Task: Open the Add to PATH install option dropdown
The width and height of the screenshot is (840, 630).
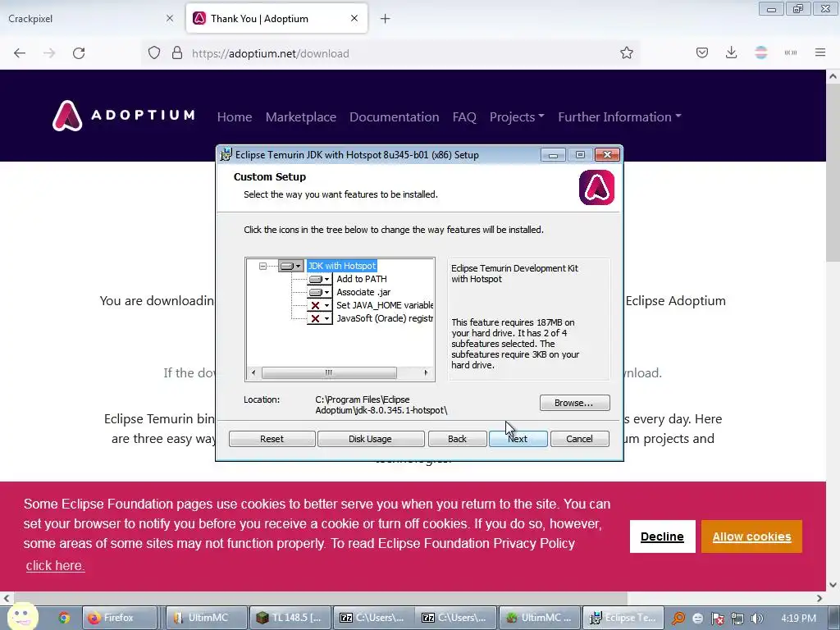Action: (x=320, y=279)
